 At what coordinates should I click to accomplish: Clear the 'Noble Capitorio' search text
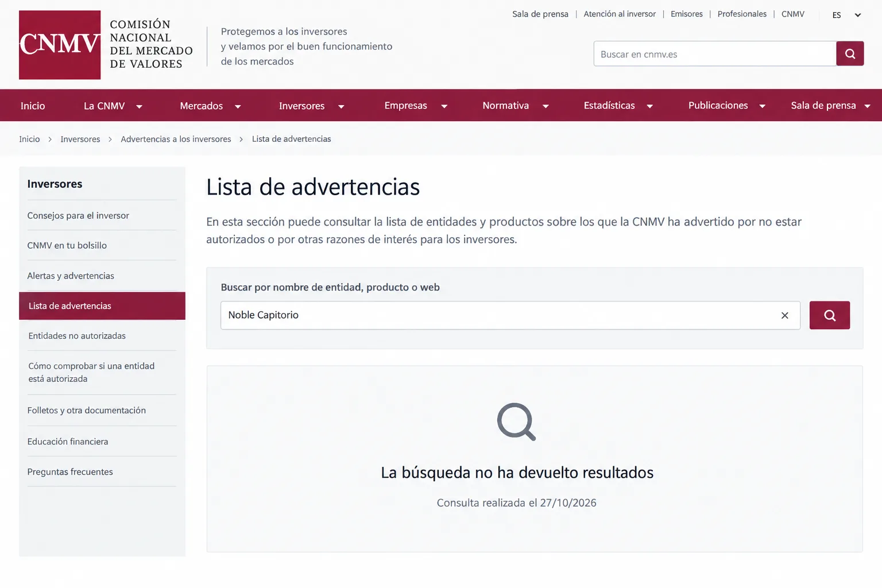784,315
